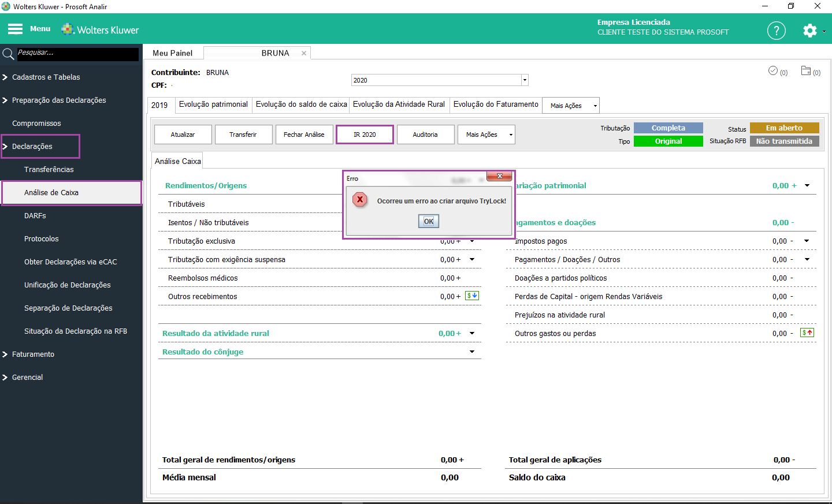Click Reembolsos médicos row label

tap(203, 278)
